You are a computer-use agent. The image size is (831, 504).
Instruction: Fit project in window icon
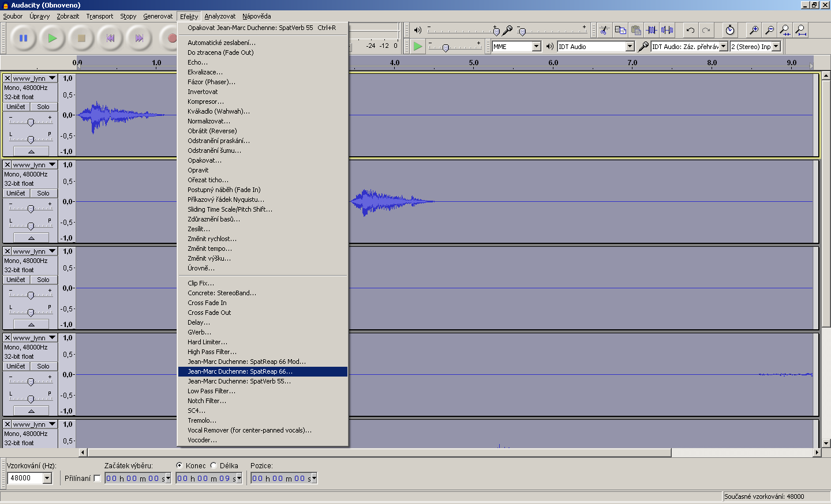[800, 30]
